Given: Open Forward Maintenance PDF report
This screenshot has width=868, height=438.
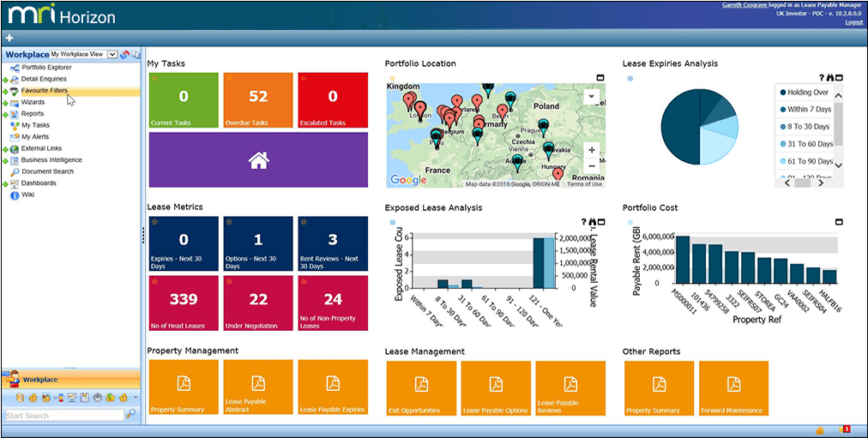Looking at the screenshot, I should coord(733,389).
